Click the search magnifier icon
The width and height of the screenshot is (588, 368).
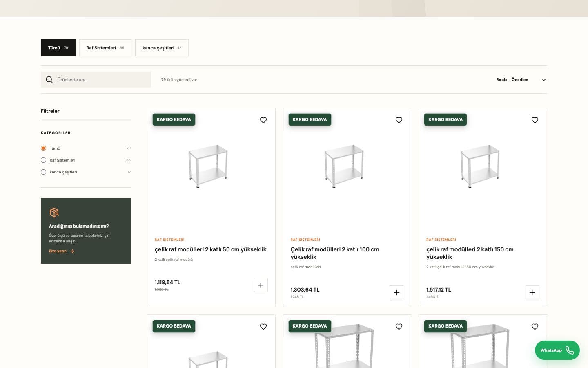pyautogui.click(x=49, y=80)
